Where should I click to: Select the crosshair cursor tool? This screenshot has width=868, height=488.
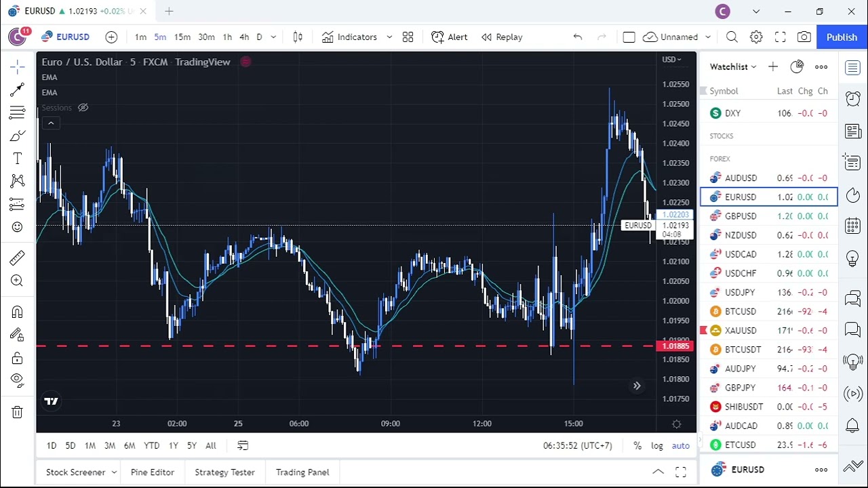[x=18, y=66]
